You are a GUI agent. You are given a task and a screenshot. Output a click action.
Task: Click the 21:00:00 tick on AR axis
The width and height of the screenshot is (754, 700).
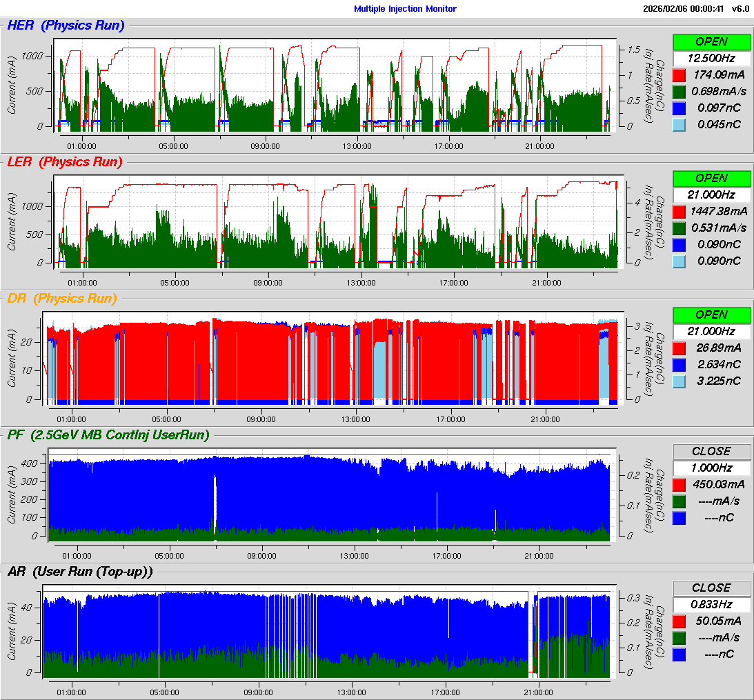pyautogui.click(x=538, y=692)
